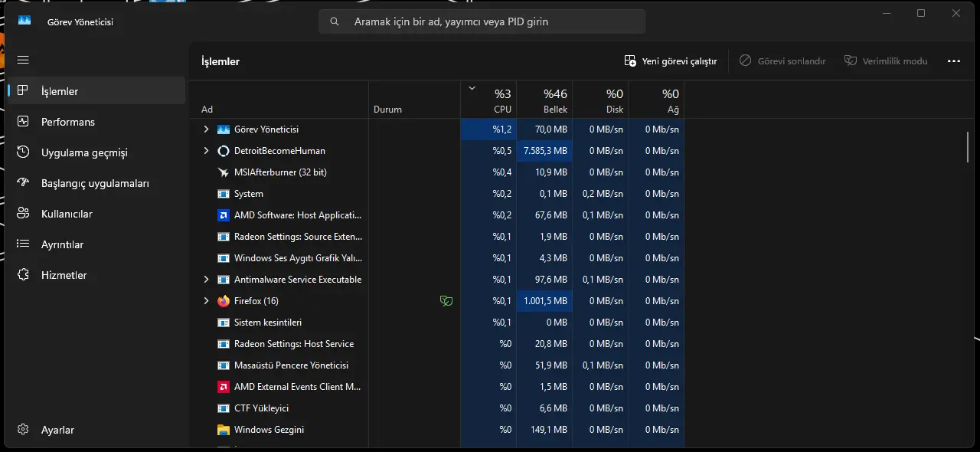
Task: Open Ayarlar at sidebar bottom
Action: coord(96,430)
